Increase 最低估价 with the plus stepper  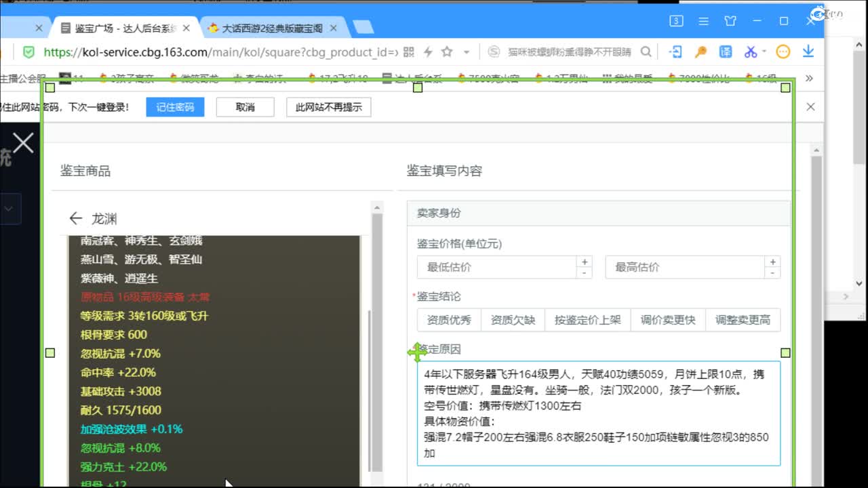click(585, 262)
